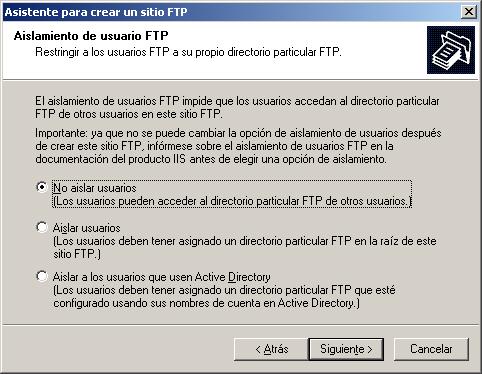Screen dimensions: 482x374
Task: Click the 'Restringir a los usuarios FTP' subtitle
Action: [x=188, y=52]
